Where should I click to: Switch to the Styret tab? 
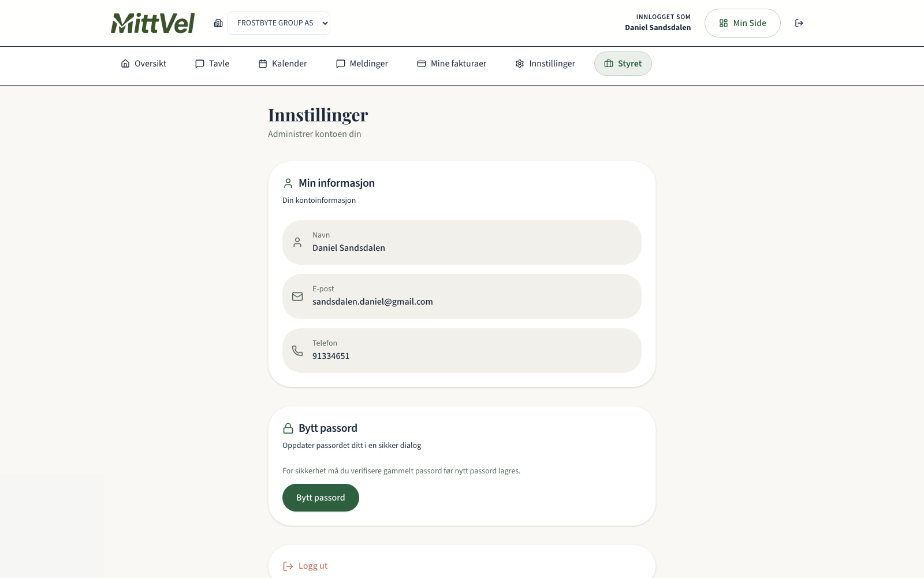(x=623, y=64)
